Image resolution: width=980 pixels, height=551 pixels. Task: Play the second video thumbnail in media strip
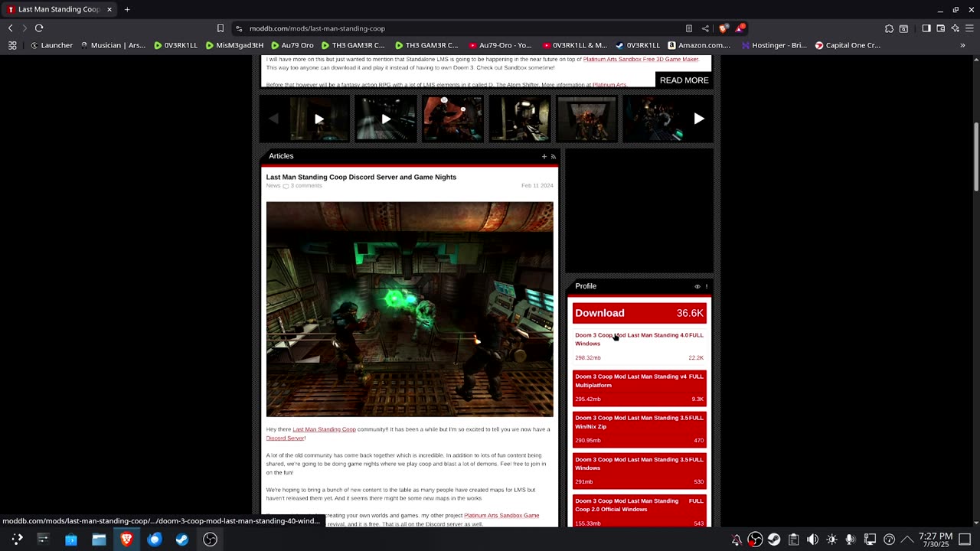click(x=386, y=119)
